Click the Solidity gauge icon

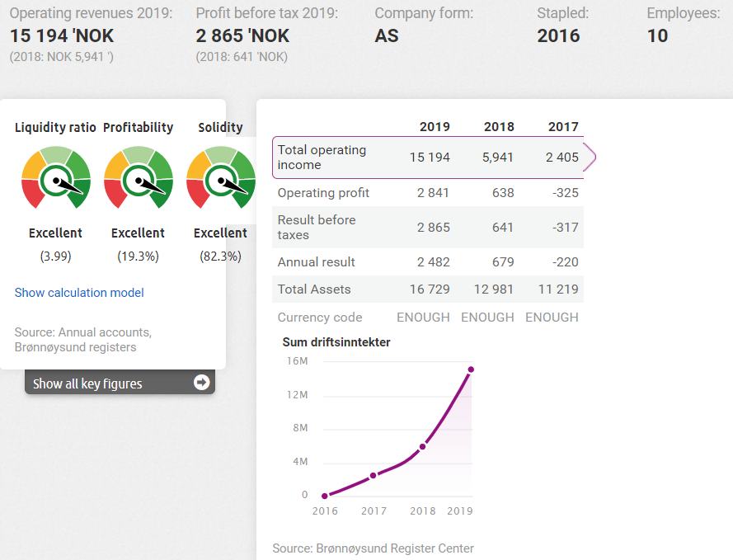[218, 177]
